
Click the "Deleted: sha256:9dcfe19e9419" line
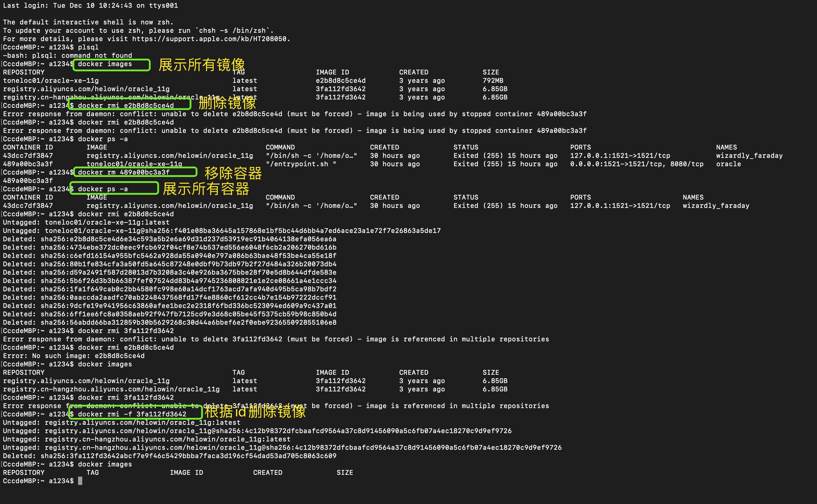pos(170,305)
